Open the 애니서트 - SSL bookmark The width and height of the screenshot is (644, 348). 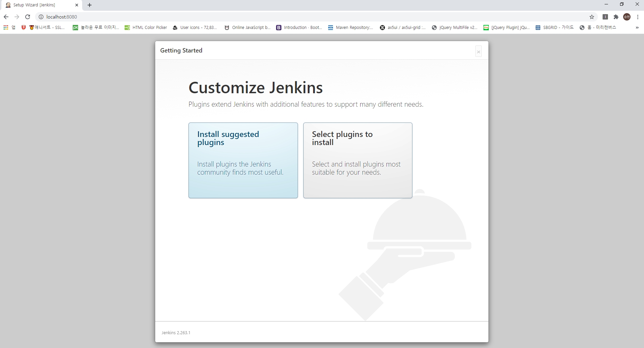click(x=47, y=28)
